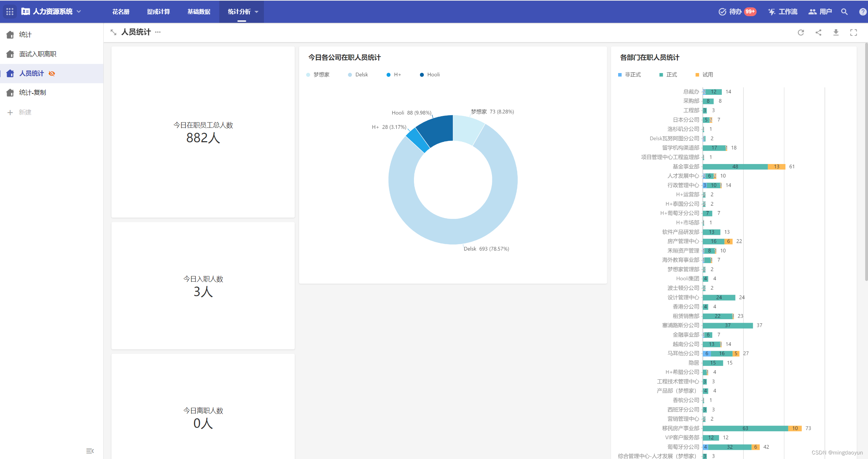Click the 移民房产事业部 bar segment 63
Viewport: 868px width, 459px height.
745,428
